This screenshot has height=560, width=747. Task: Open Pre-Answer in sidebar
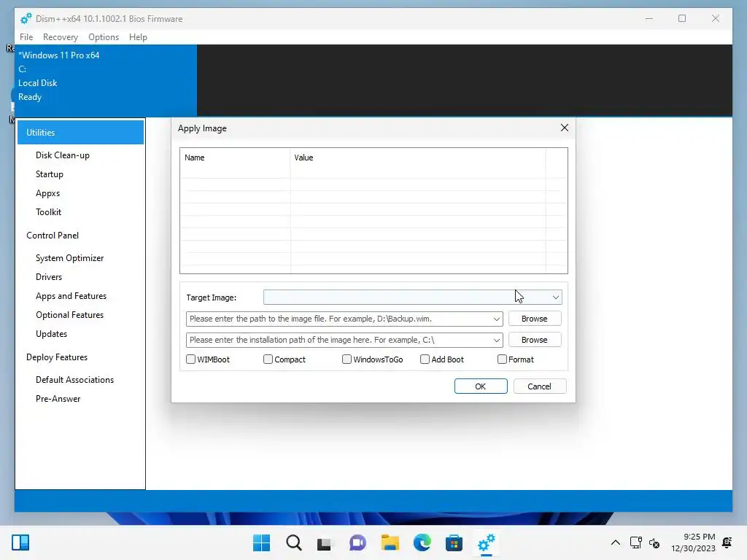click(58, 399)
